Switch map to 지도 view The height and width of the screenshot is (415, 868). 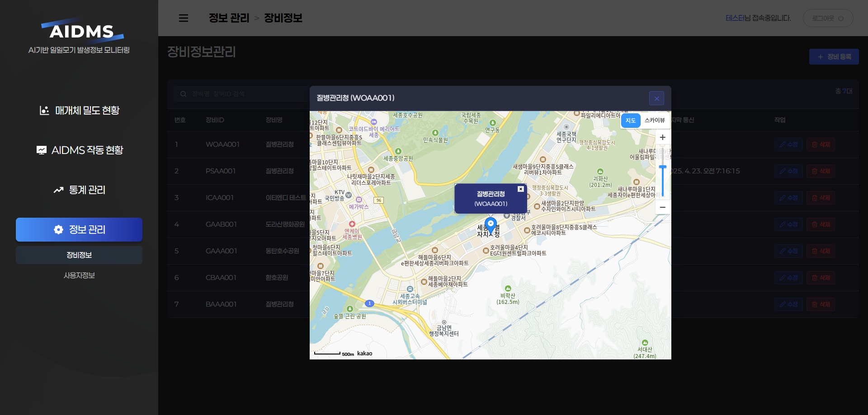(631, 121)
